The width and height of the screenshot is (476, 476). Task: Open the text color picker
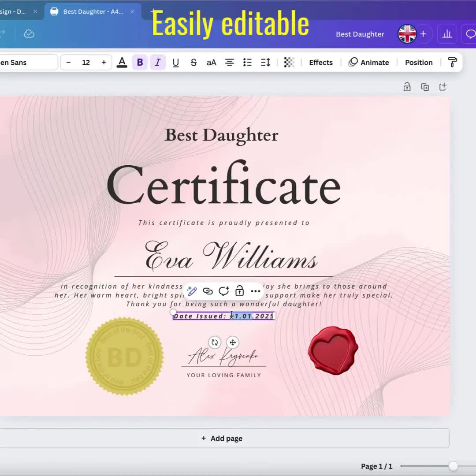[122, 63]
